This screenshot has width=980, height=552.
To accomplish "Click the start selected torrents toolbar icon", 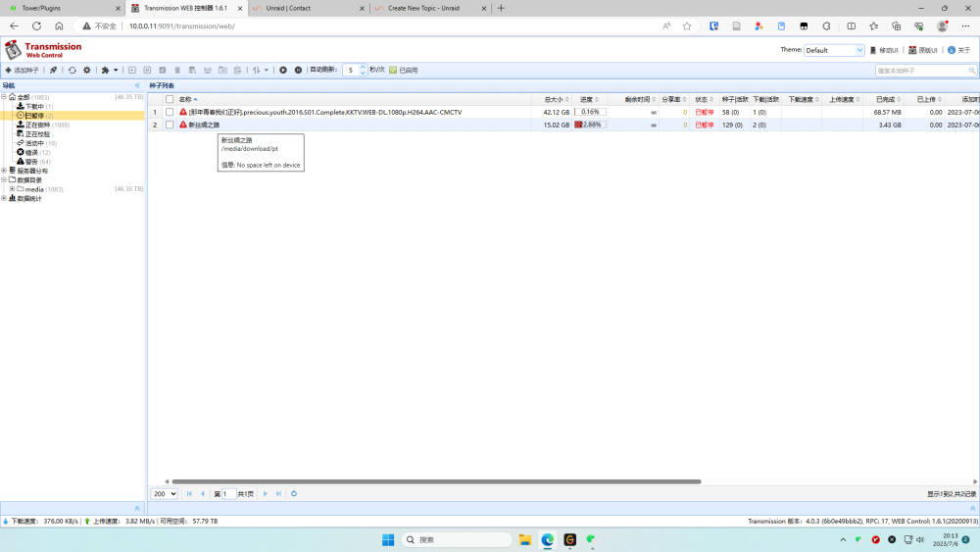I will (132, 70).
